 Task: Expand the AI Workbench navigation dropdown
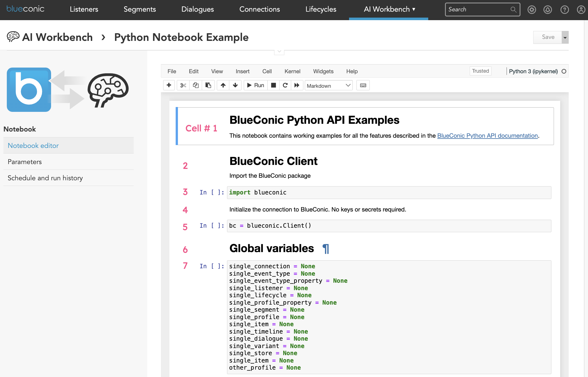389,9
